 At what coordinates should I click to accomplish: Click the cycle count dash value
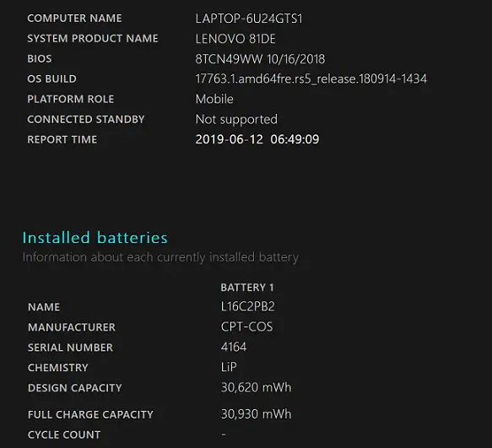tap(224, 435)
